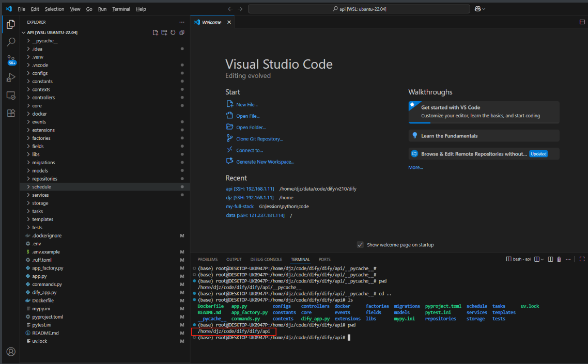
Task: Open Explorer views and more actions menu
Action: [182, 22]
